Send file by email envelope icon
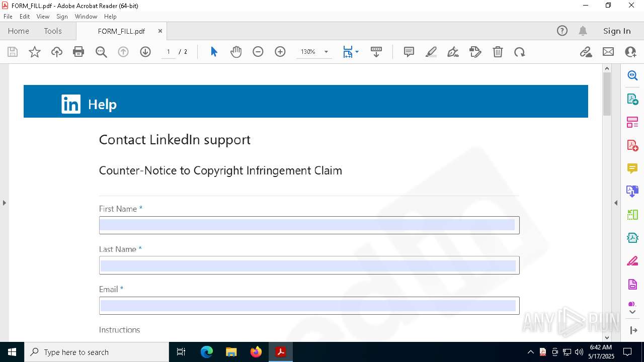The width and height of the screenshot is (644, 362). (x=608, y=52)
